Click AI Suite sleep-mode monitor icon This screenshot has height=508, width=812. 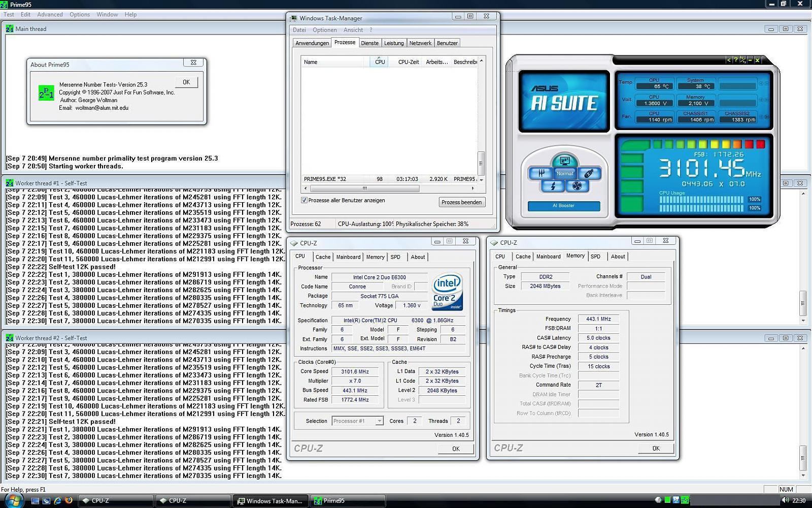pyautogui.click(x=565, y=161)
